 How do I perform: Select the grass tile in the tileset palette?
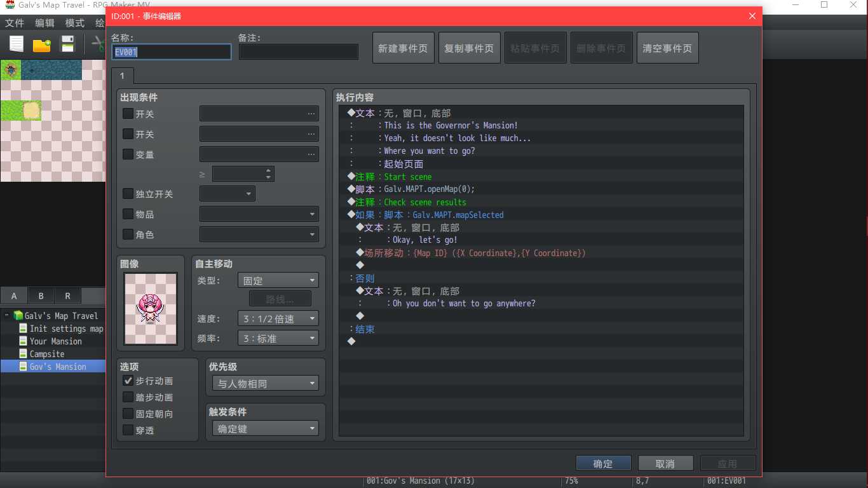[x=11, y=110]
